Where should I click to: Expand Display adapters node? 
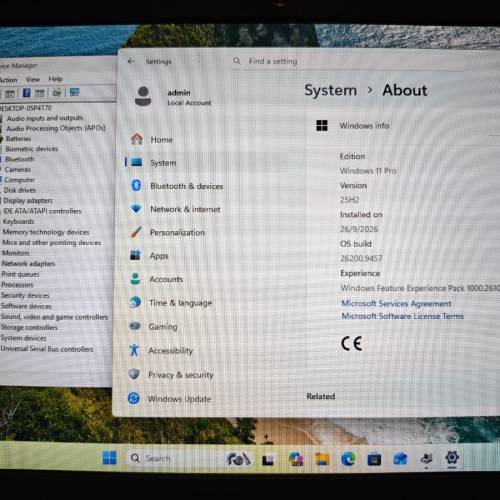coord(28,200)
